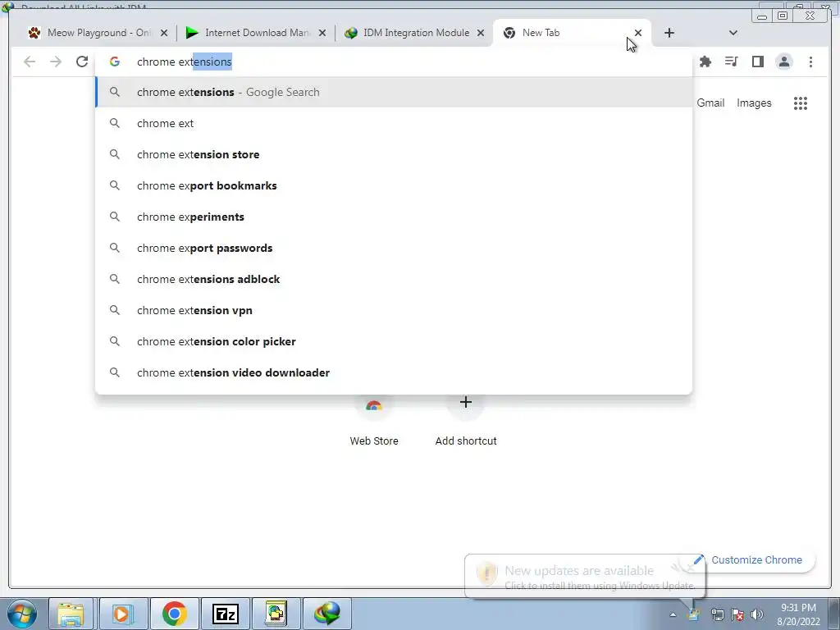Click the 'New updates are available' notification
840x630 pixels.
click(585, 576)
